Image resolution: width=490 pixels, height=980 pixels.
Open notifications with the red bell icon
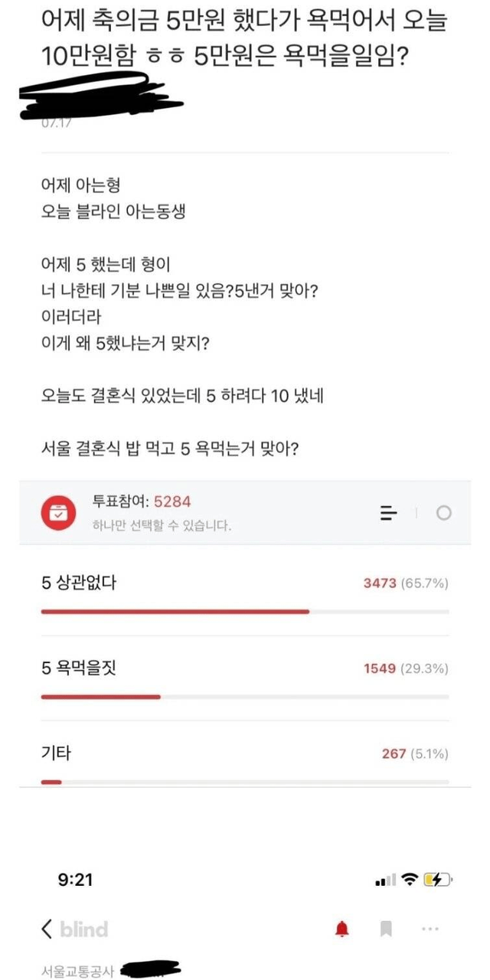pyautogui.click(x=342, y=929)
